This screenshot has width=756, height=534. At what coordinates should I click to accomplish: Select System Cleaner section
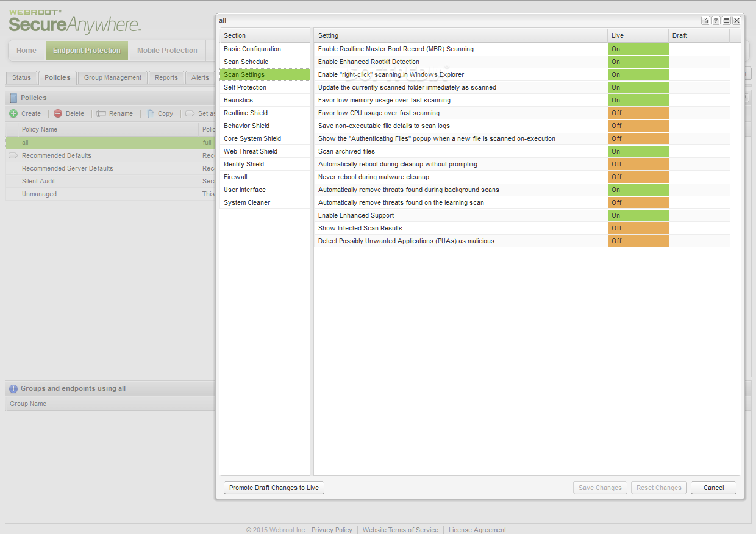tap(265, 202)
